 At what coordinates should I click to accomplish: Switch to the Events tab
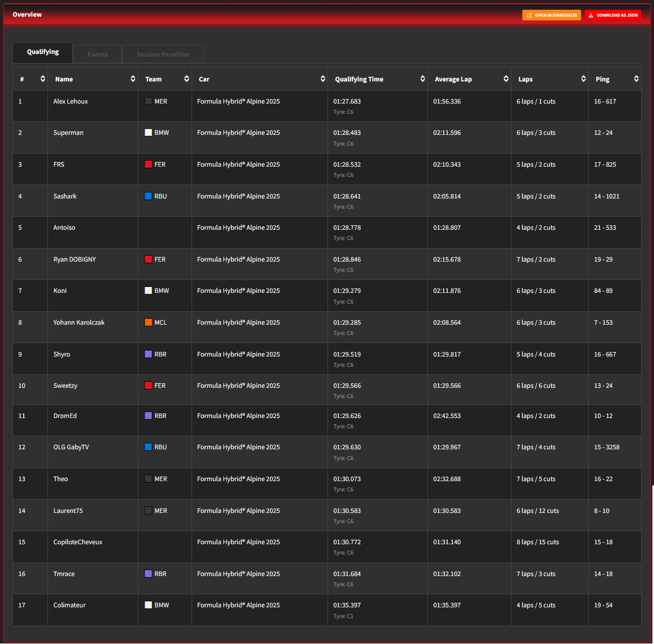(98, 54)
